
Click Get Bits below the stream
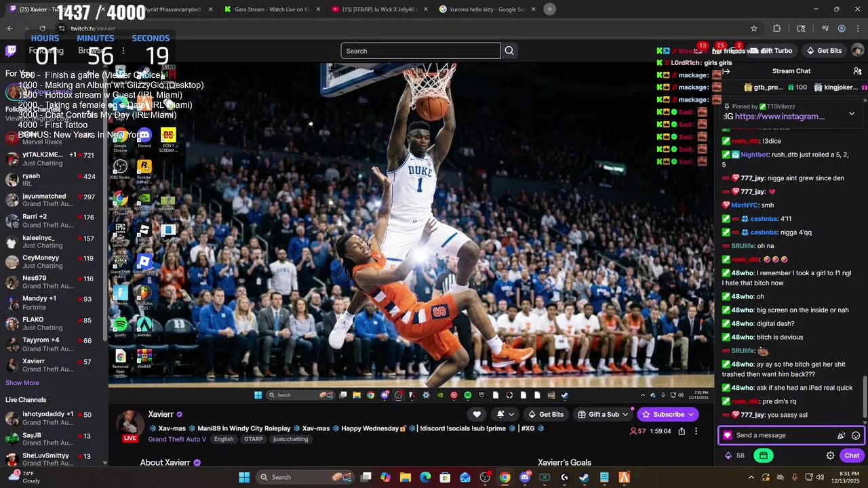[545, 414]
